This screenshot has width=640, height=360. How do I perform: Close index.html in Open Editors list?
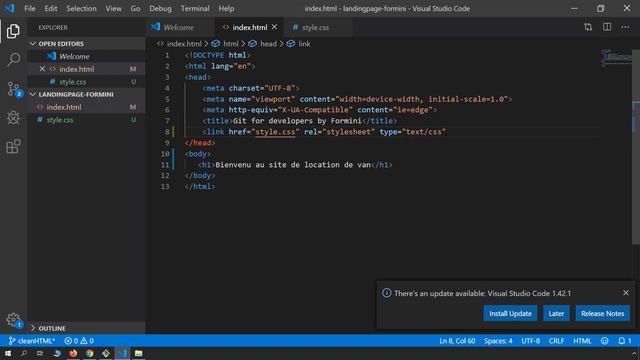[42, 69]
